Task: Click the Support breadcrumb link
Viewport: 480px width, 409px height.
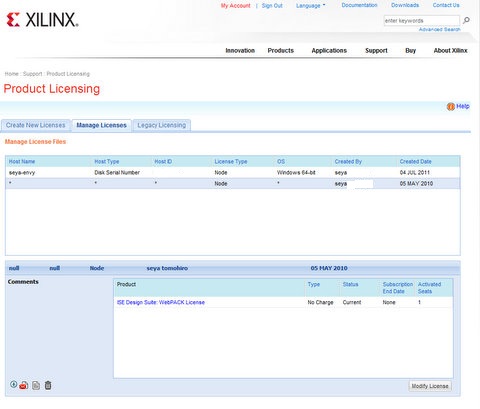Action: pos(32,74)
